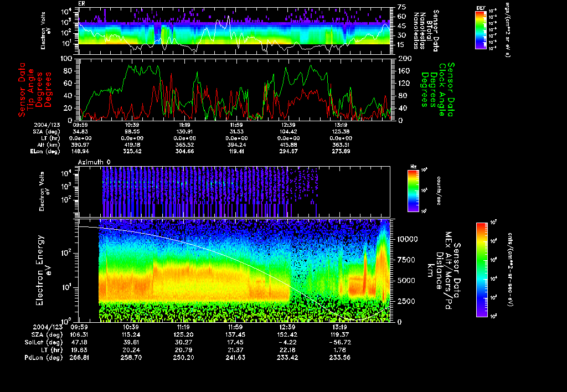Select the 'PdLon (deg)' row label
The height and width of the screenshot is (392, 567).
click(x=43, y=358)
